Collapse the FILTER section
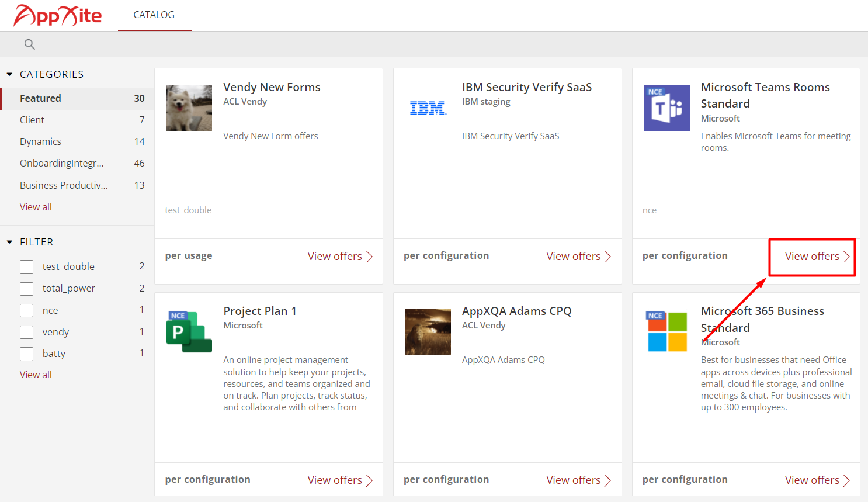868x502 pixels. coord(9,242)
